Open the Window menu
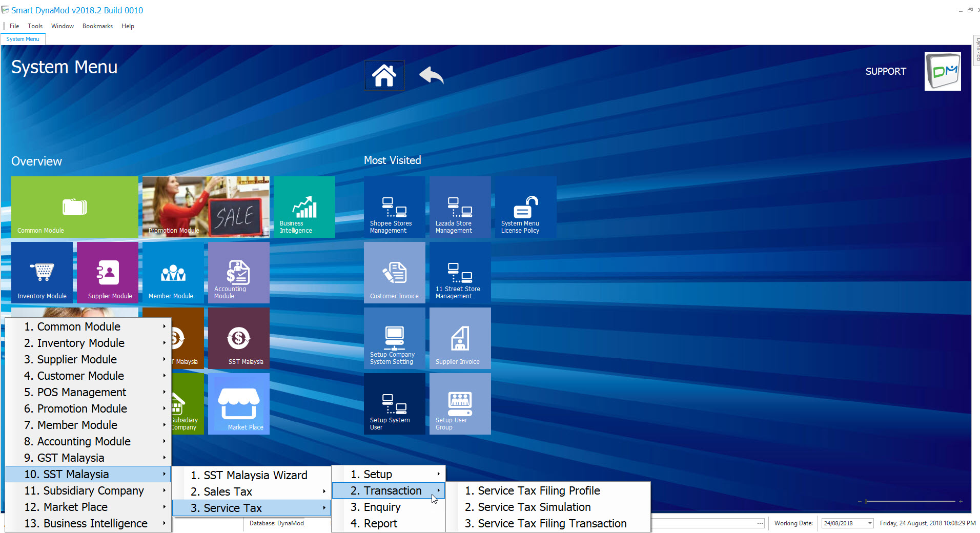The height and width of the screenshot is (533, 980). point(63,26)
